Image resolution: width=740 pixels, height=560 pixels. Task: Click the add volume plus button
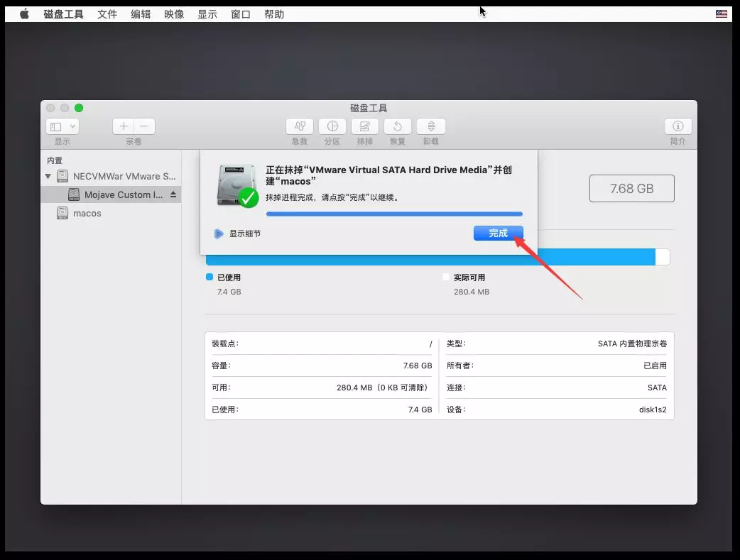tap(124, 126)
